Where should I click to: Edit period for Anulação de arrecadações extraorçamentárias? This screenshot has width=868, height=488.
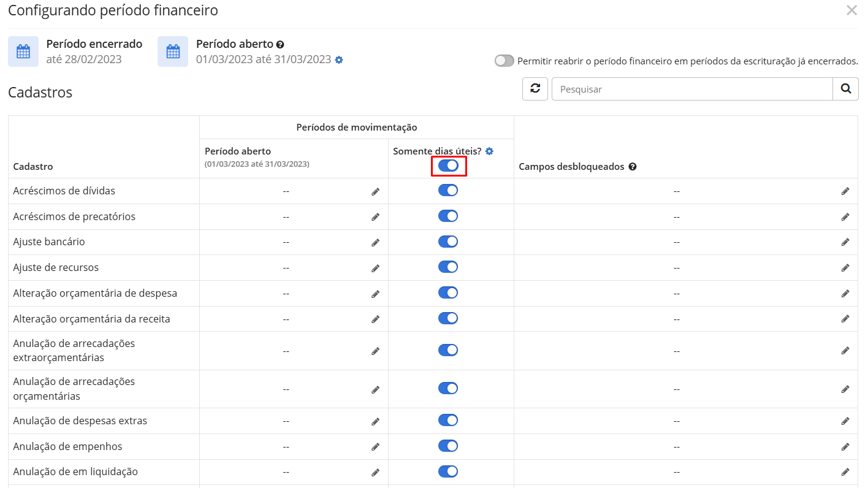(375, 351)
